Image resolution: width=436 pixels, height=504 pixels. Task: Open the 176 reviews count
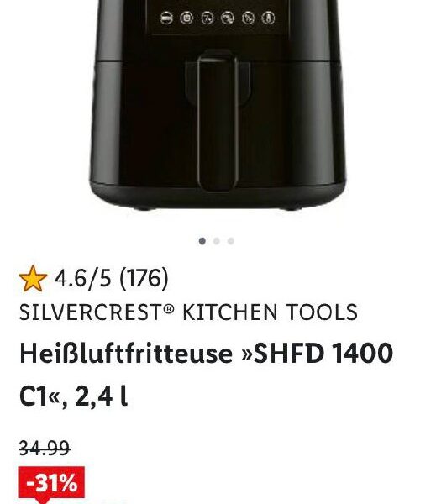144,278
